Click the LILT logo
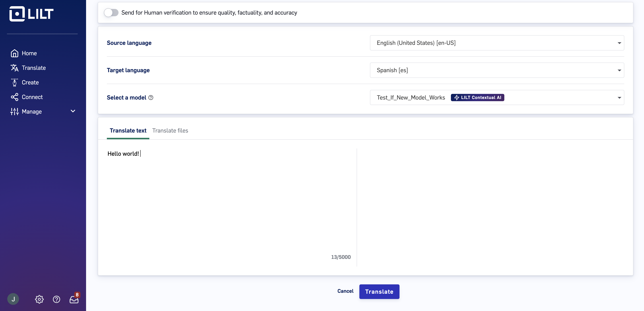The image size is (644, 311). pyautogui.click(x=31, y=14)
